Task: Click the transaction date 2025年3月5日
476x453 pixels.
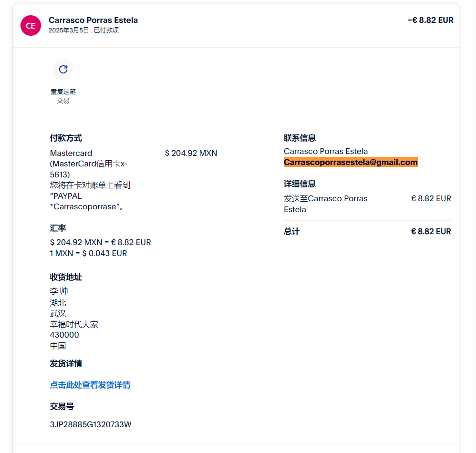Action: [x=69, y=31]
